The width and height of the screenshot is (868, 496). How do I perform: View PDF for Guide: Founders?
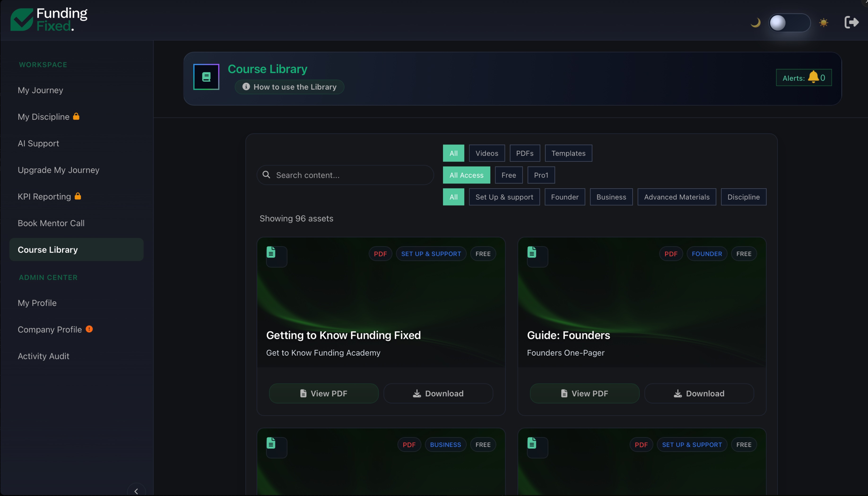(585, 393)
